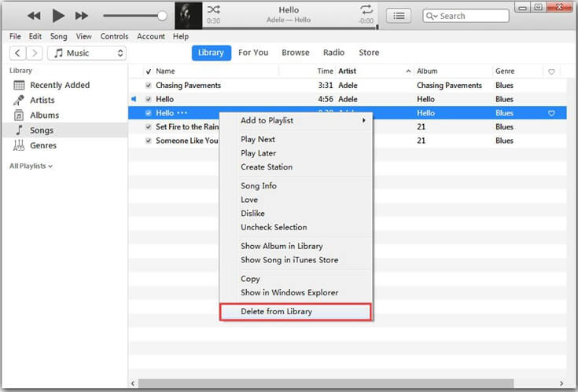
Task: Go to the previous track with rewind
Action: point(34,16)
